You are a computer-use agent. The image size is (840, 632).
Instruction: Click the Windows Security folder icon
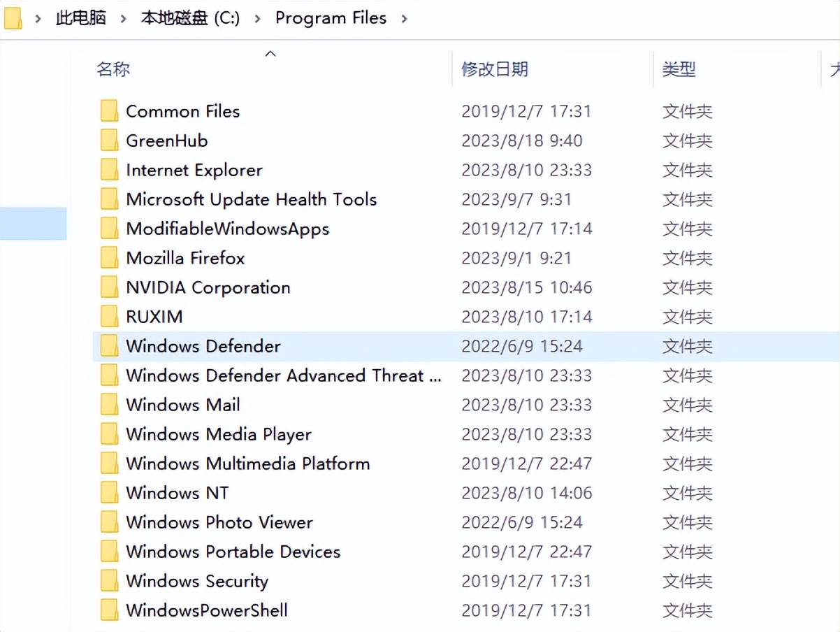click(109, 581)
